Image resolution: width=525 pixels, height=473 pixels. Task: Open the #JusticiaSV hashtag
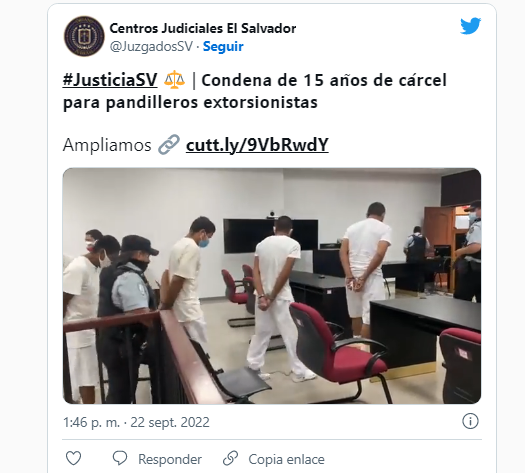click(110, 80)
